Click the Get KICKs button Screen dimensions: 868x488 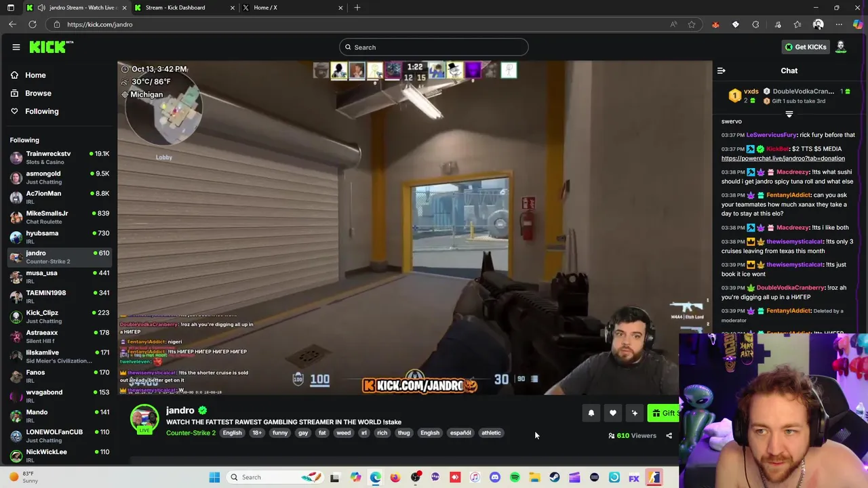[806, 47]
